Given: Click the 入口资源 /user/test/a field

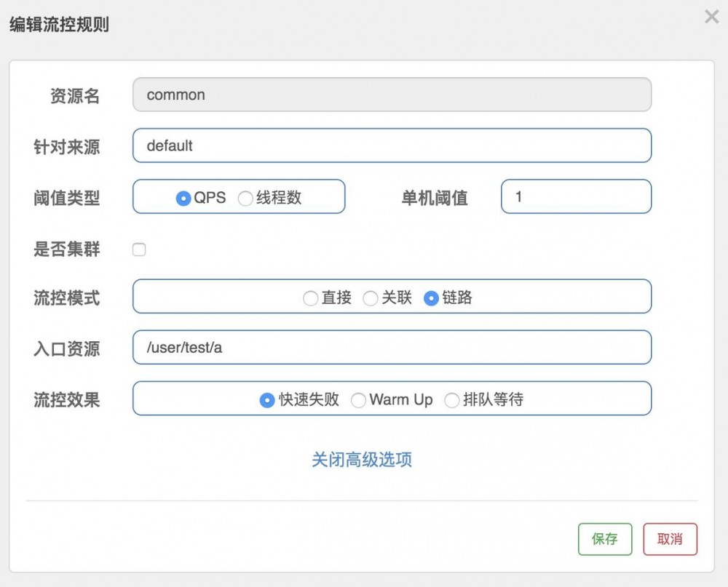Looking at the screenshot, I should click(392, 348).
